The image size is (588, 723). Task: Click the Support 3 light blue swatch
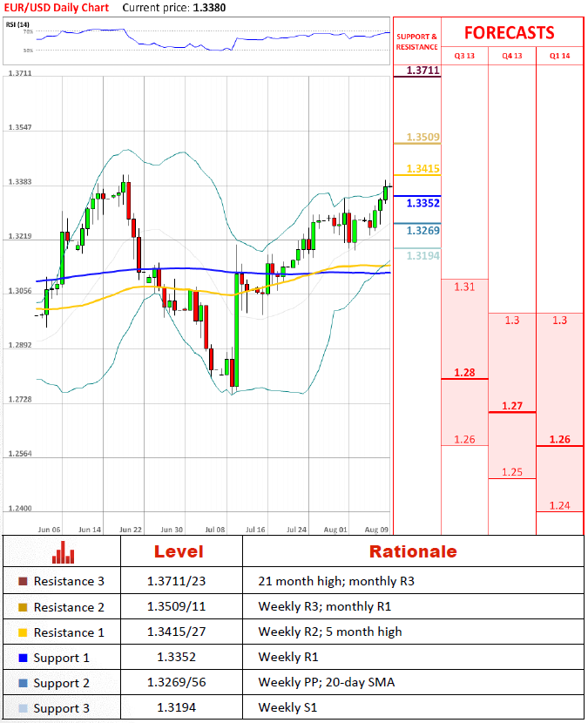click(x=23, y=708)
